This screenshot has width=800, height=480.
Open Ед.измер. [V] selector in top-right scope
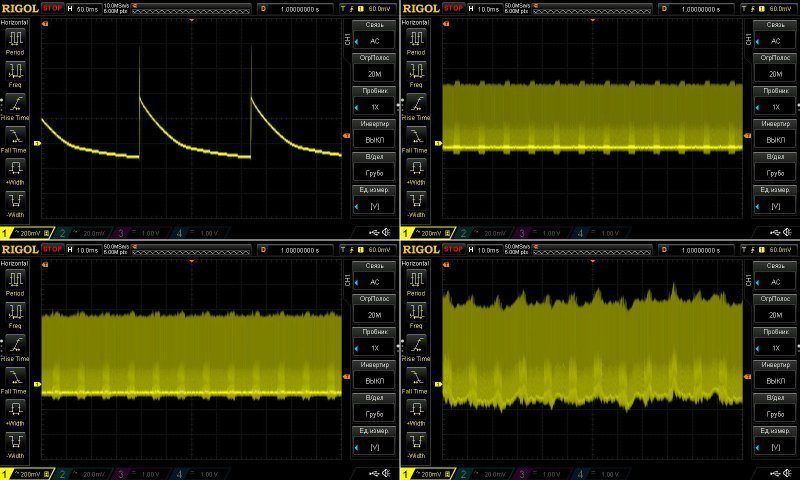774,200
